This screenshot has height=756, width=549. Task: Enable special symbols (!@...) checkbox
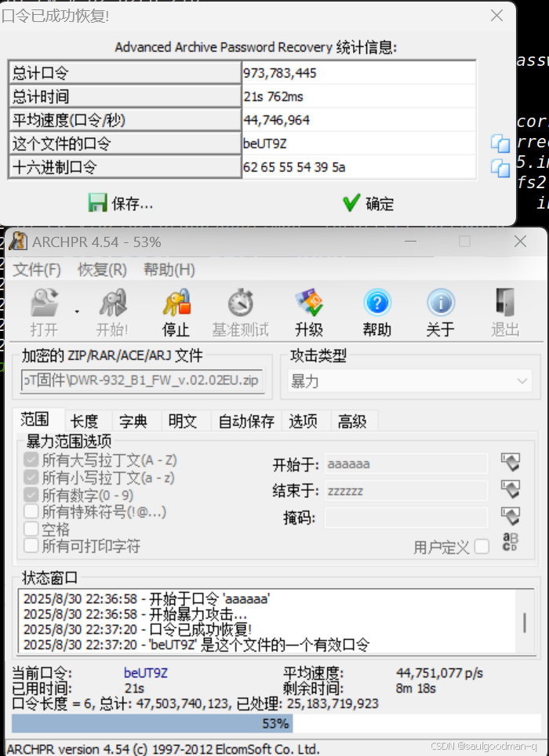[31, 511]
